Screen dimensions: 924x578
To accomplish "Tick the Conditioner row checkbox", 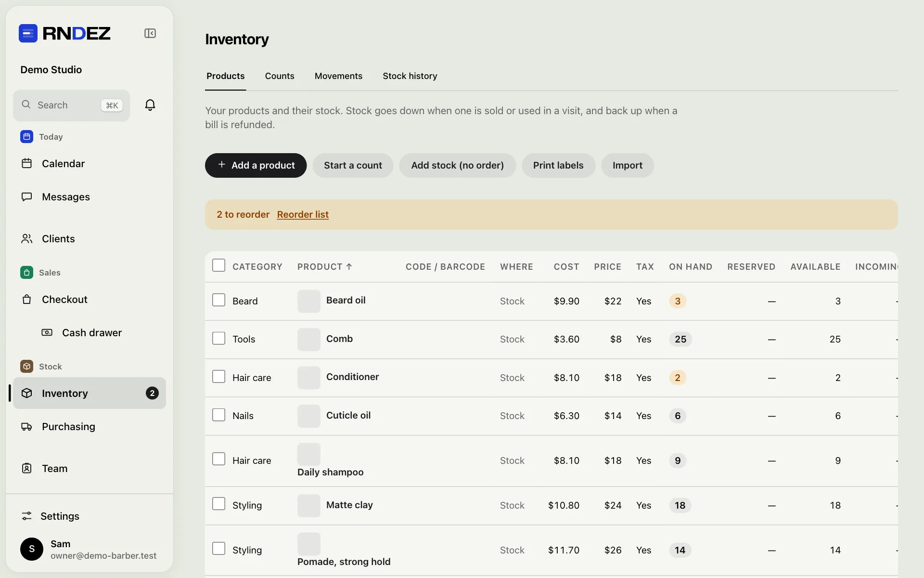I will click(x=219, y=377).
